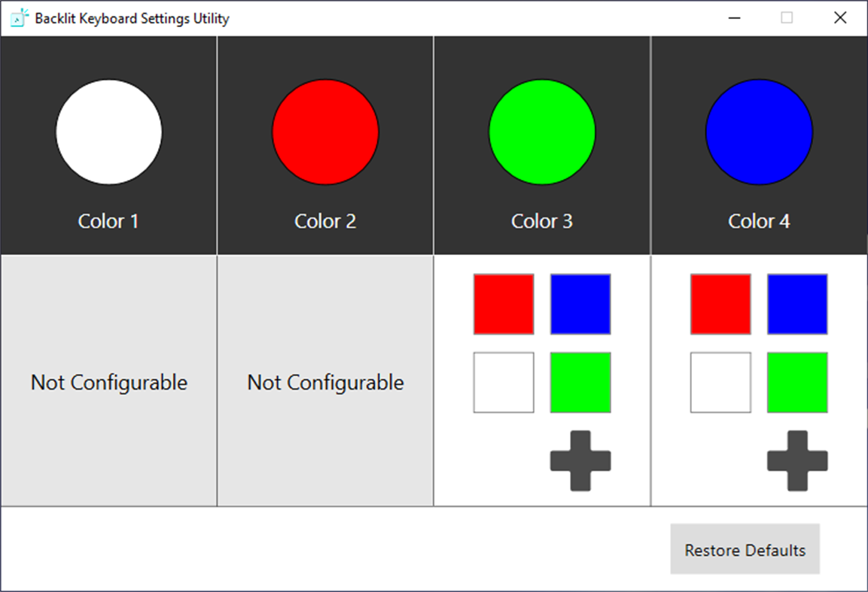Click the plus icon under Color 3 swatches
This screenshot has height=592, width=868.
pos(579,462)
